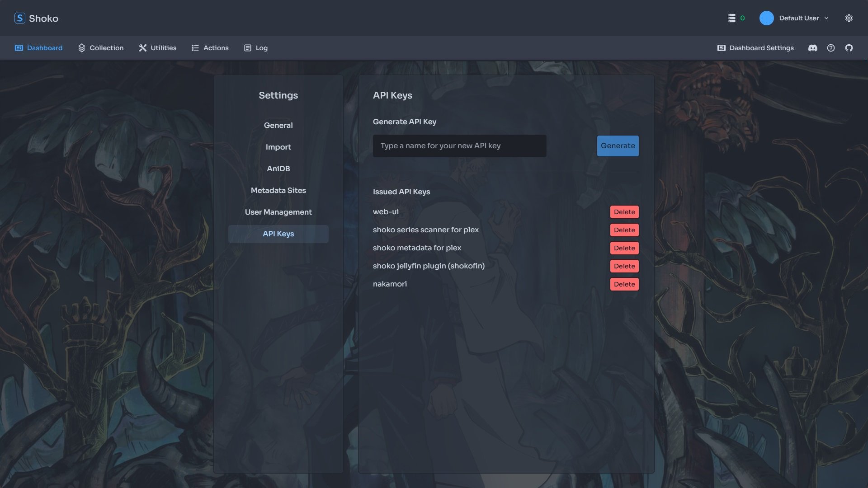Click the queue count 0
The height and width of the screenshot is (488, 868).
tap(742, 18)
